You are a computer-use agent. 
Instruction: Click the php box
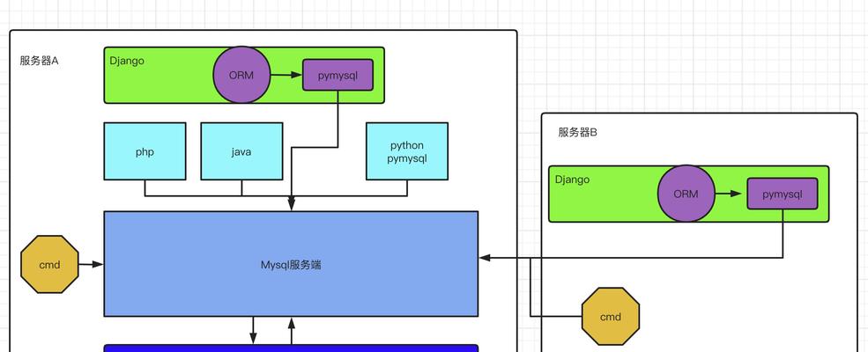pyautogui.click(x=145, y=151)
